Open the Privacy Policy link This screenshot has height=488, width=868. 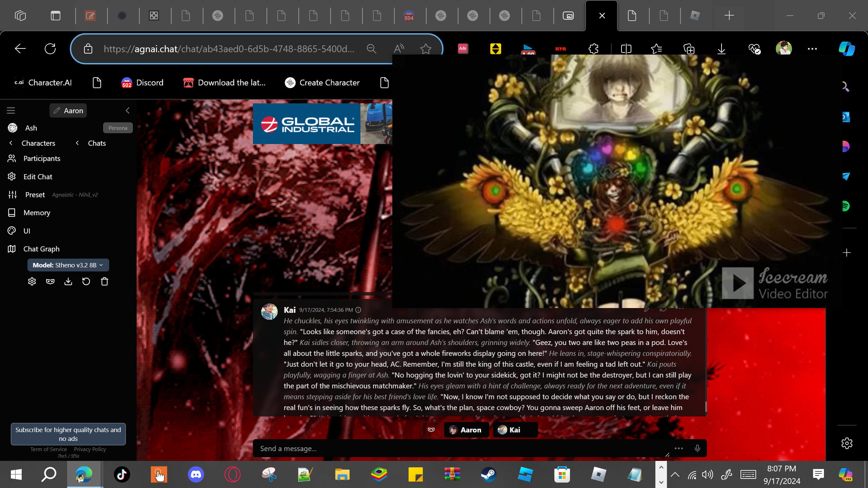pos(90,449)
